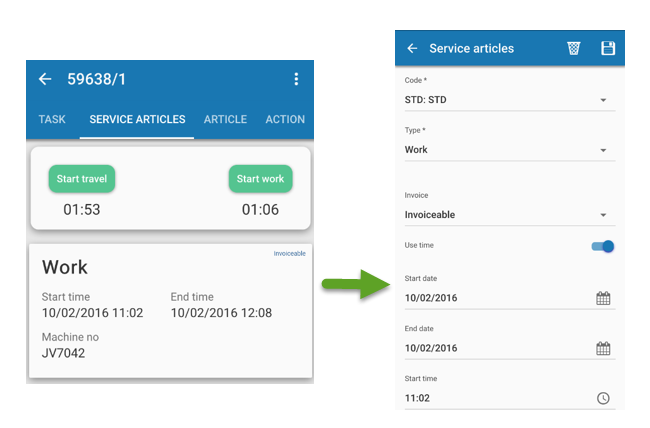This screenshot has width=650, height=428.
Task: Click the Service articles header title
Action: click(x=471, y=49)
